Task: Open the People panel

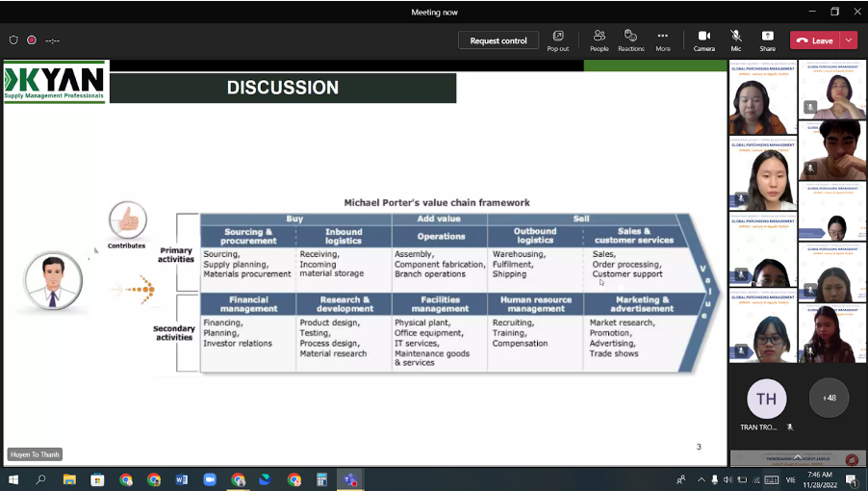Action: click(x=599, y=40)
